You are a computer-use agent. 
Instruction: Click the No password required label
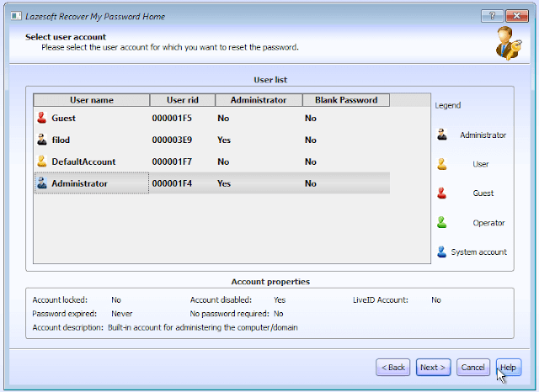[x=229, y=314]
